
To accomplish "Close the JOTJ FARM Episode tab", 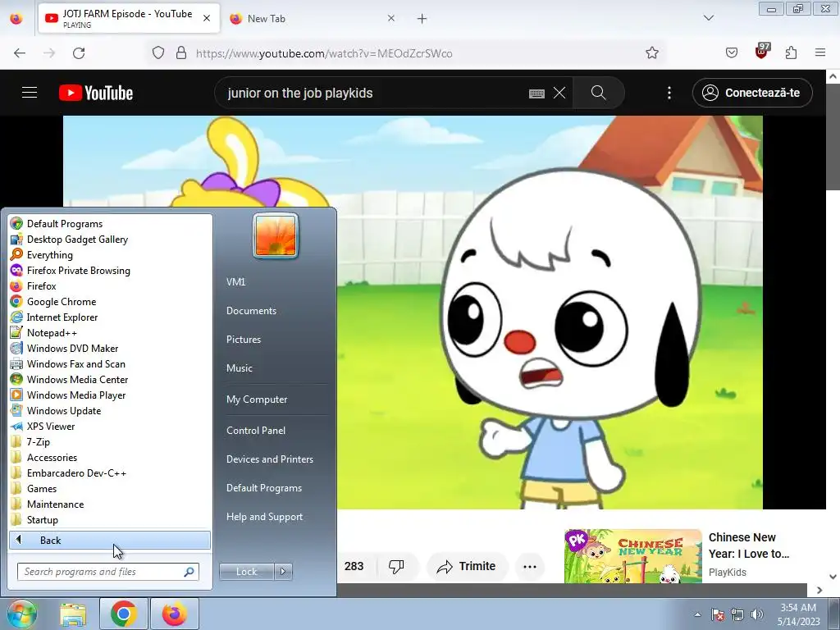I will (207, 18).
